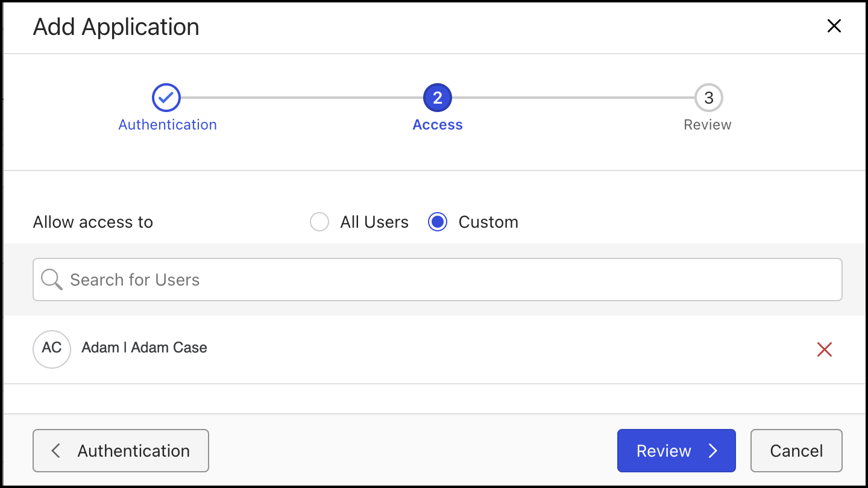The height and width of the screenshot is (488, 868).
Task: Click the back chevron on Authentication button
Action: coord(55,450)
